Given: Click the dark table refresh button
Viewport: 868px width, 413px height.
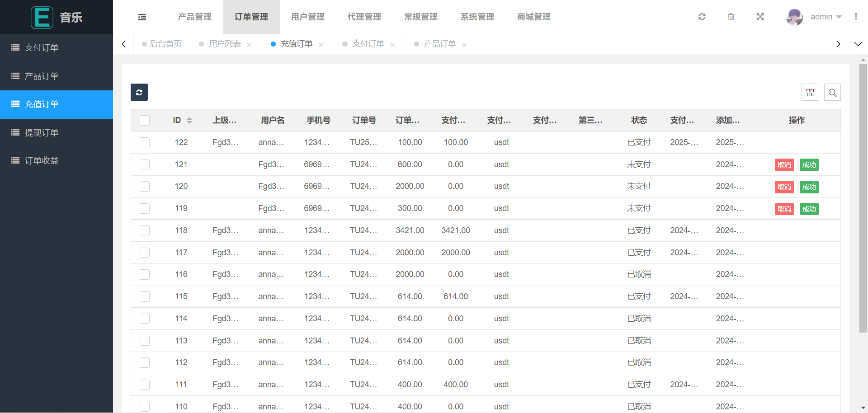Looking at the screenshot, I should (x=139, y=92).
